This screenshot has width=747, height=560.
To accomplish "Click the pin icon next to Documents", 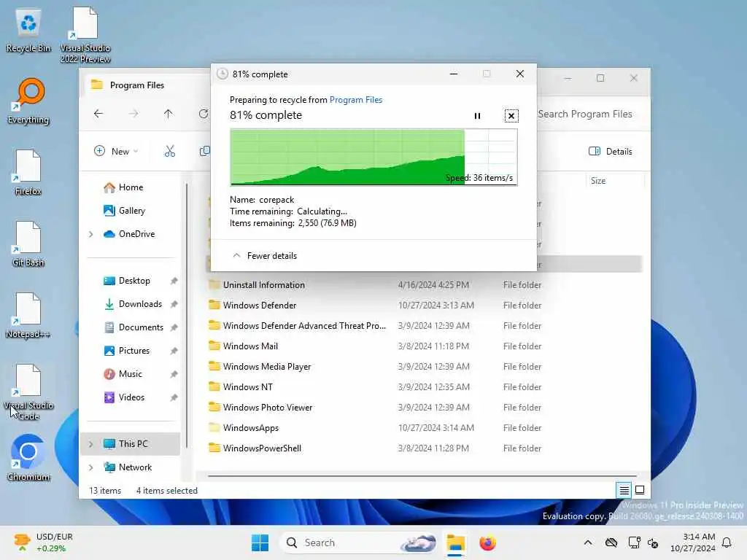I will click(x=174, y=327).
